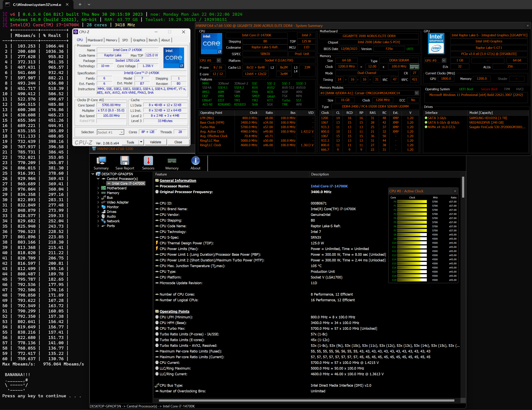This screenshot has width=532, height=410.
Task: Click the Intel Graphics logo in GPU panel
Action: click(x=436, y=44)
